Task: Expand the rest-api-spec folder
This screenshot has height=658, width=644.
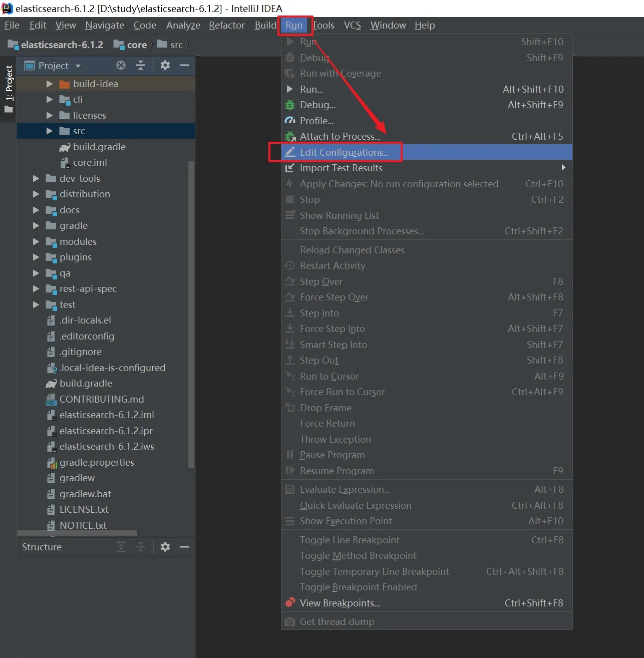Action: click(x=36, y=288)
